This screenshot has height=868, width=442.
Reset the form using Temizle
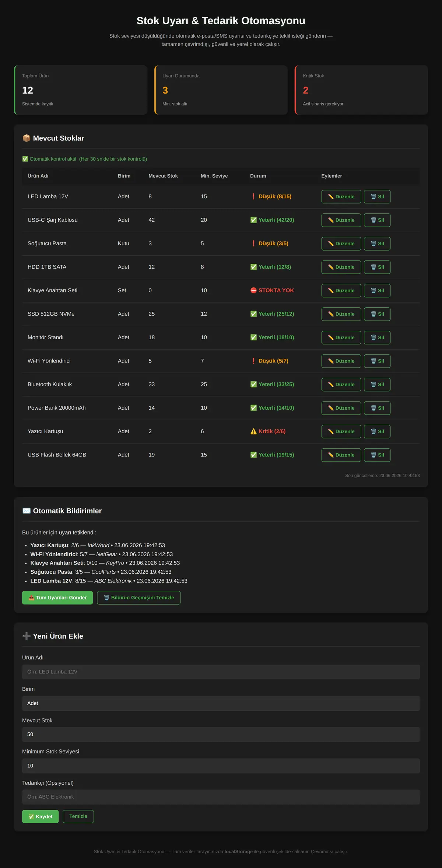(78, 816)
